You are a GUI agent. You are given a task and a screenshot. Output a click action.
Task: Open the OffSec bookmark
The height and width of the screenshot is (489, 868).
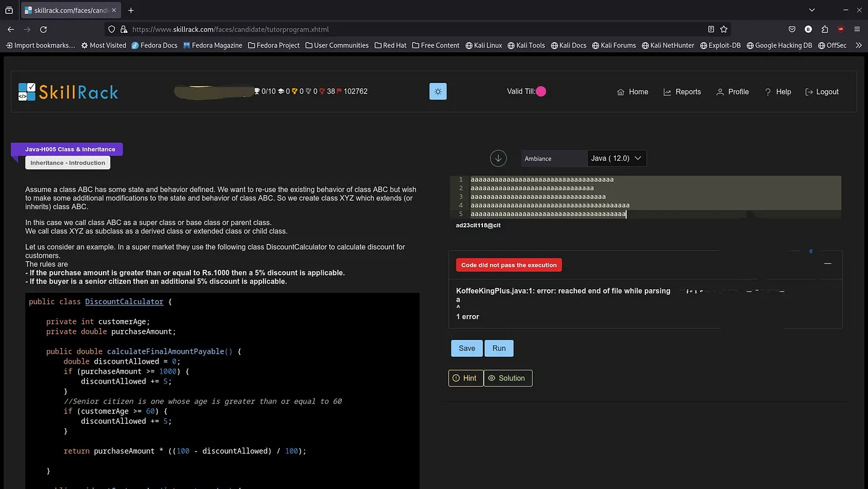[x=832, y=45]
